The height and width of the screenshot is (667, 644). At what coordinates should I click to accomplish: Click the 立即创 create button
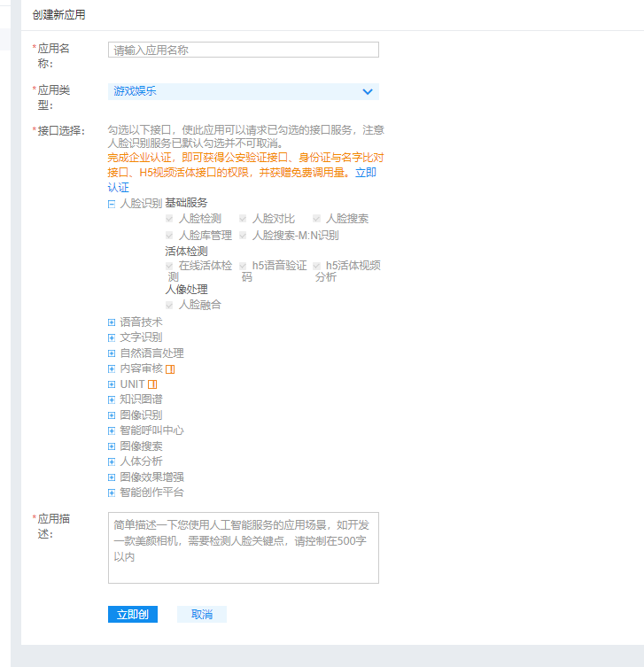pyautogui.click(x=133, y=614)
